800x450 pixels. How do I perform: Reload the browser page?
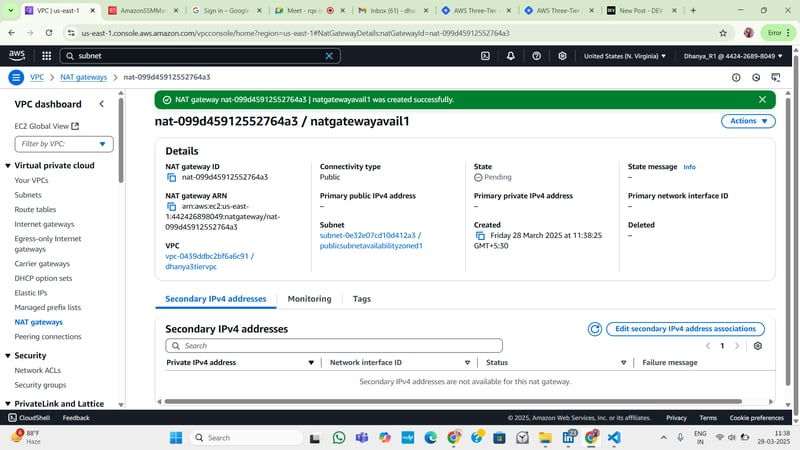tap(48, 33)
